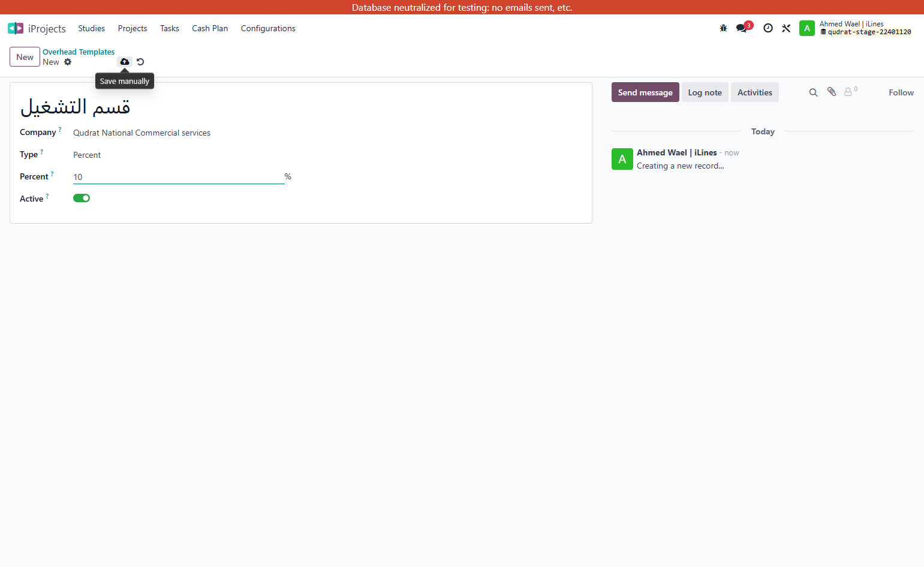This screenshot has width=924, height=567.
Task: Click the attachments paperclip icon
Action: tap(832, 92)
